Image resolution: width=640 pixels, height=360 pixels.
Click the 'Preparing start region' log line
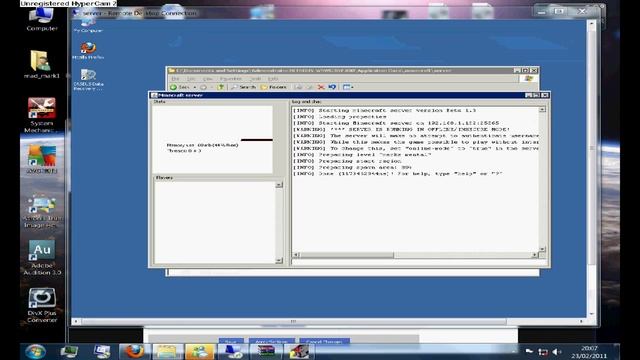coord(347,161)
